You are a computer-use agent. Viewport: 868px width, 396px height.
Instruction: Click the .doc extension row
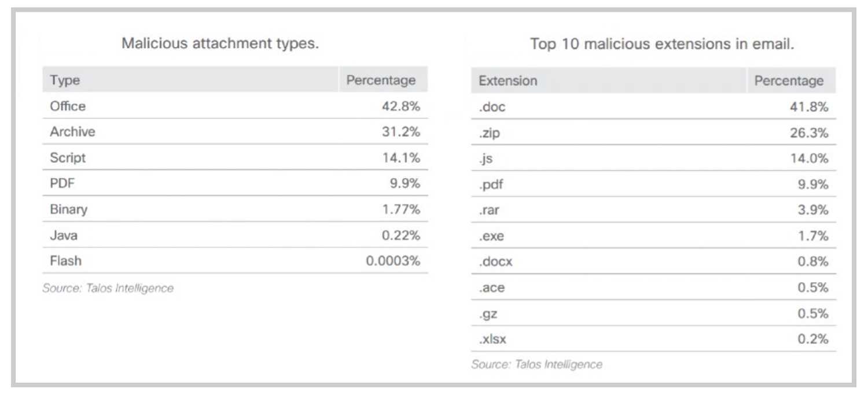pos(653,107)
